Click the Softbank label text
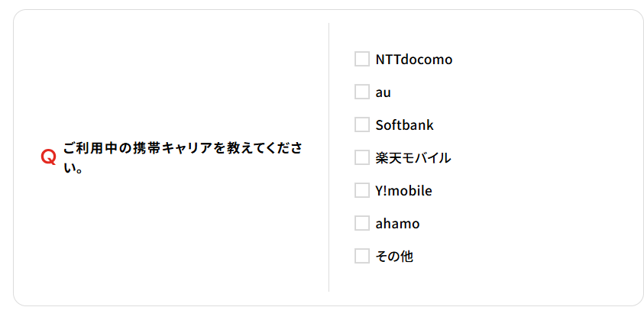644x320 pixels. click(x=404, y=125)
